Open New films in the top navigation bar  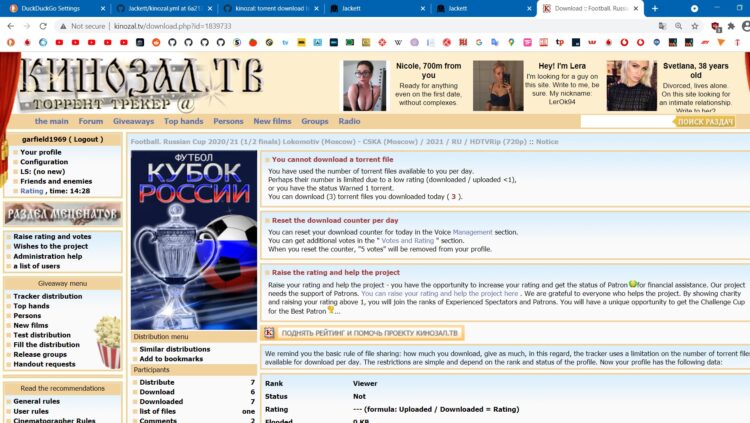pos(272,122)
